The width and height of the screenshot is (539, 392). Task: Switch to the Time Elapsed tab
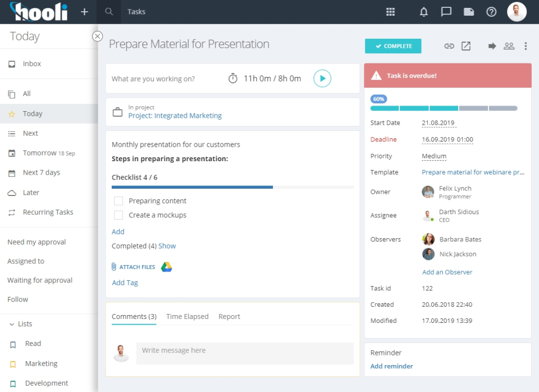click(187, 317)
